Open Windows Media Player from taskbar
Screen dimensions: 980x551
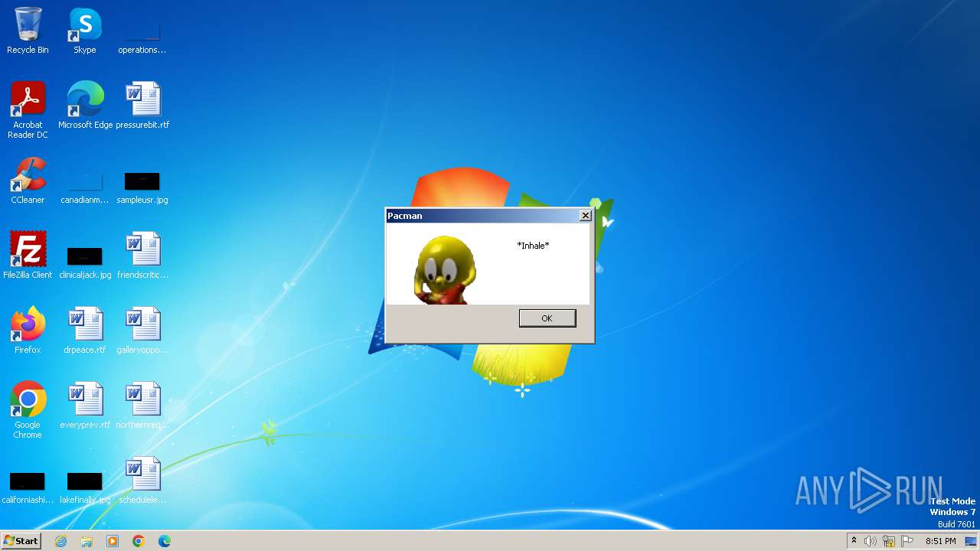(x=113, y=541)
